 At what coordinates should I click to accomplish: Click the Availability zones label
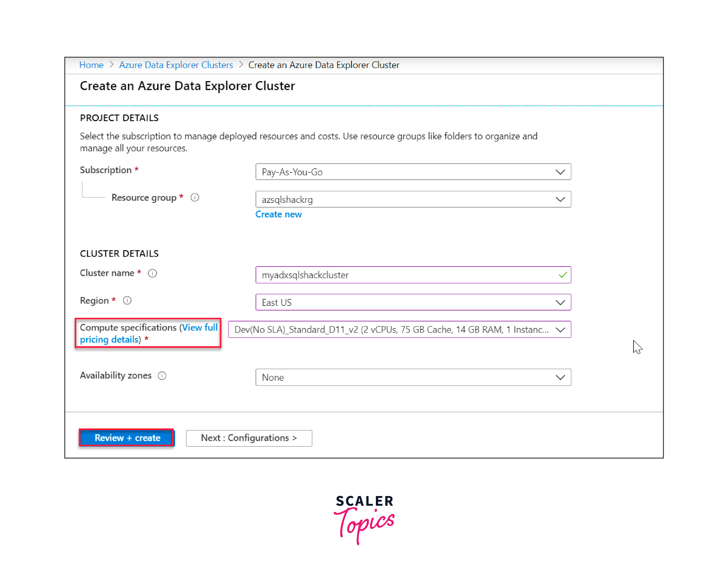tap(115, 375)
